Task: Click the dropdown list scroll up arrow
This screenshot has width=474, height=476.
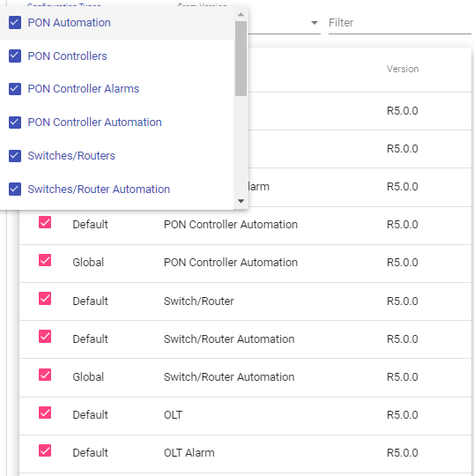Action: [241, 14]
